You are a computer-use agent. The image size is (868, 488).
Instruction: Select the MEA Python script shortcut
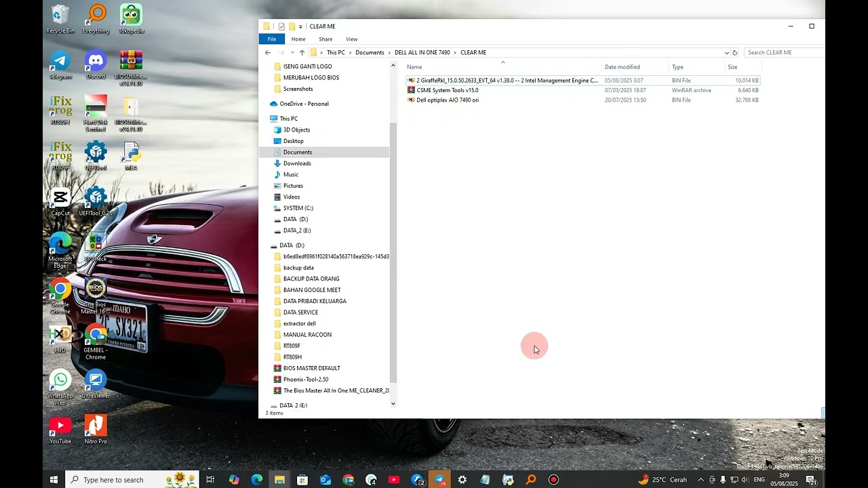(131, 156)
